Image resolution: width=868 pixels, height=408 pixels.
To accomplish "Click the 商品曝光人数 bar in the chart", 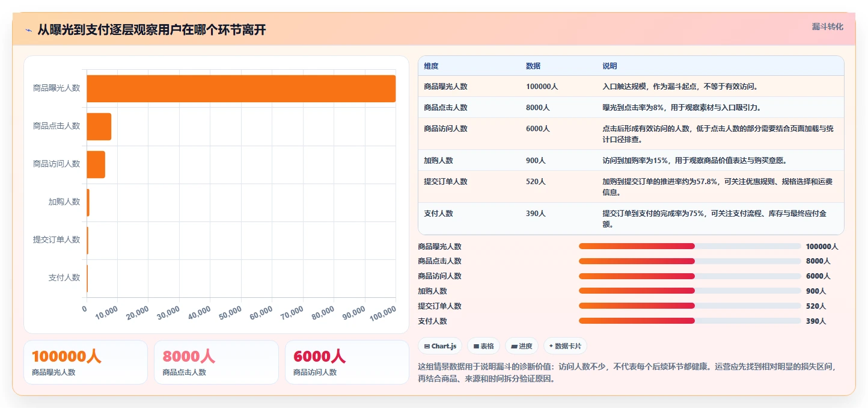I will 241,88.
